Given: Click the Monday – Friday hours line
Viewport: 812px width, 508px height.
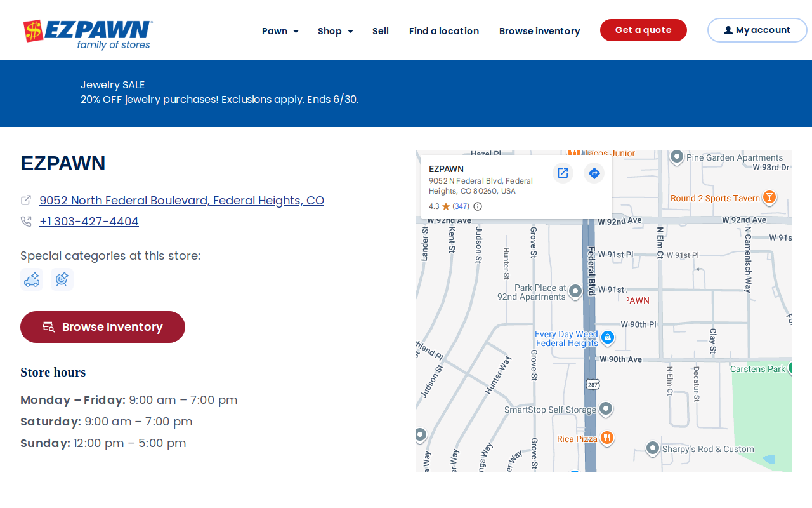Looking at the screenshot, I should pos(129,400).
